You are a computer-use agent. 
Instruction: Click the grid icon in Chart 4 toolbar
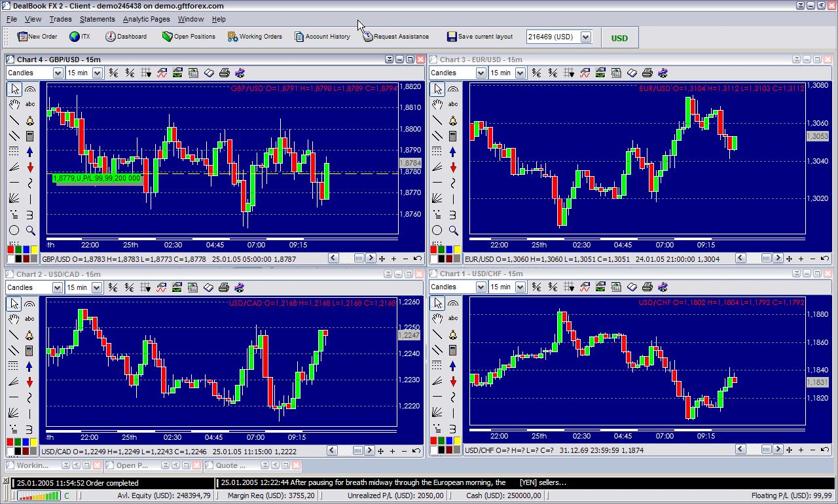tap(146, 73)
